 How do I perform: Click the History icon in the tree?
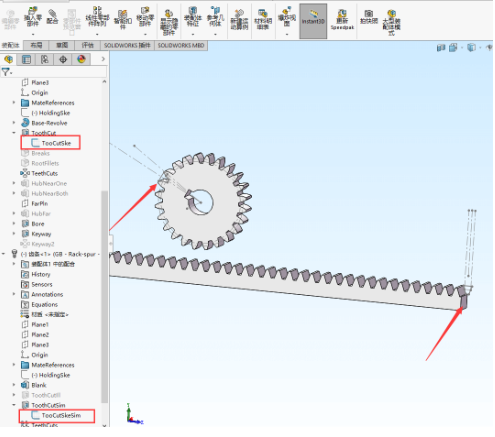point(25,274)
